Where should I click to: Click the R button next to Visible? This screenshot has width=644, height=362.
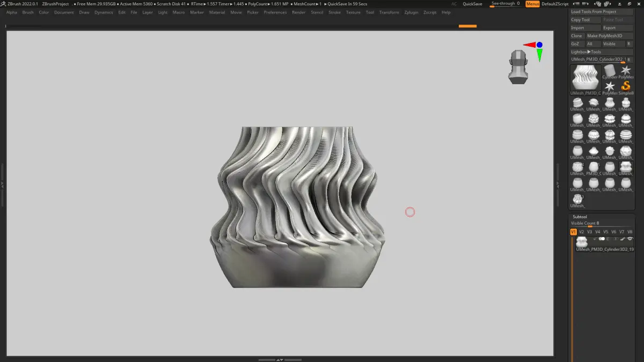630,44
